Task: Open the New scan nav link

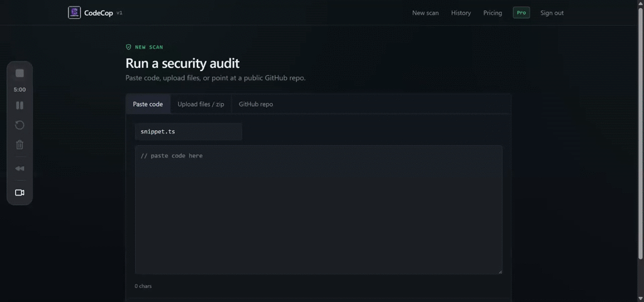Action: (425, 13)
